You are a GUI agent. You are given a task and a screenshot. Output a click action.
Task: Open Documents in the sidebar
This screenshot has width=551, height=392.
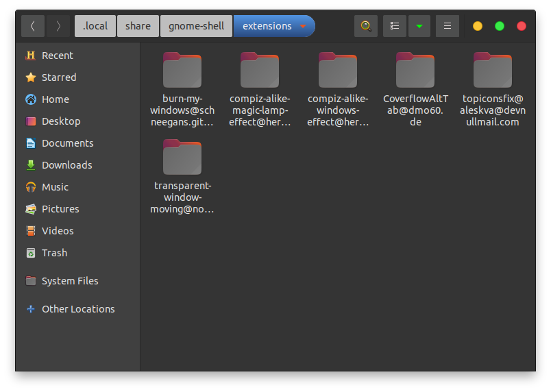click(x=77, y=143)
